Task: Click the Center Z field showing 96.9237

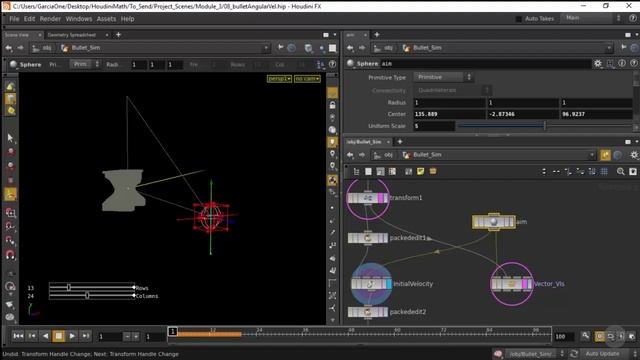Action: [596, 114]
